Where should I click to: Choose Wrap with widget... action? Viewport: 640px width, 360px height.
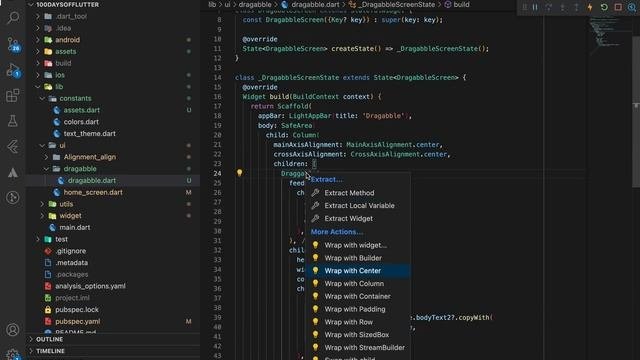click(x=356, y=245)
